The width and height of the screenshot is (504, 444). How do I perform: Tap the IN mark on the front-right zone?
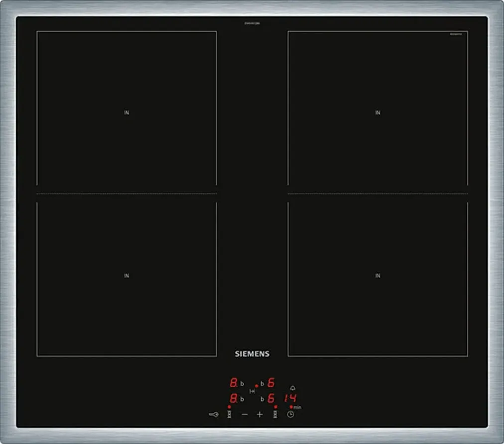pyautogui.click(x=378, y=276)
